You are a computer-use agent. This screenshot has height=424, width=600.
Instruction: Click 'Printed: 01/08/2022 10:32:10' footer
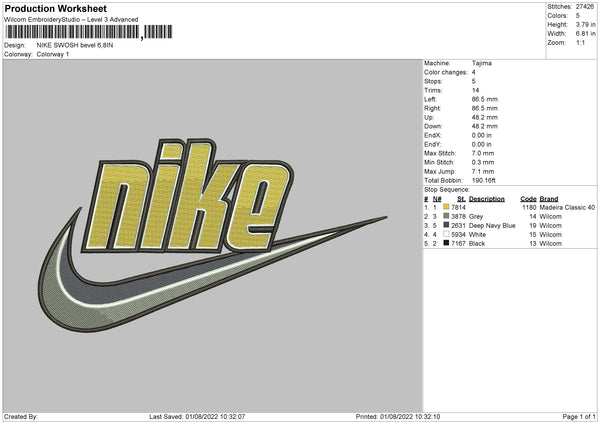pos(398,417)
